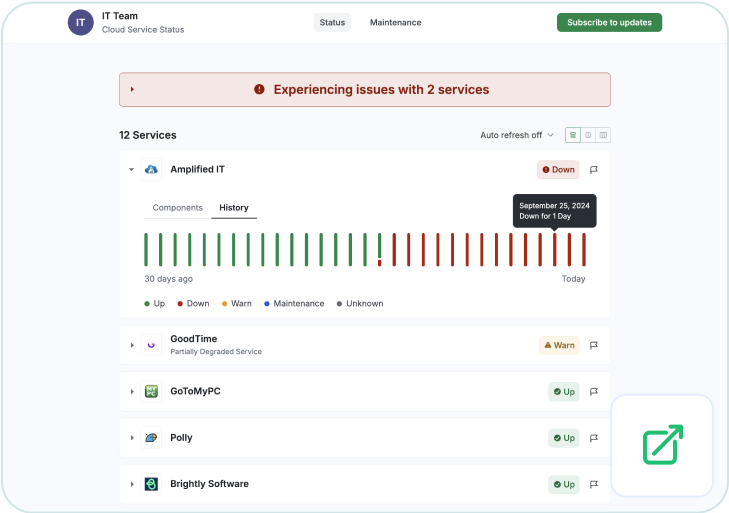
Task: Click the GoToMyPC service logo
Action: pyautogui.click(x=151, y=391)
